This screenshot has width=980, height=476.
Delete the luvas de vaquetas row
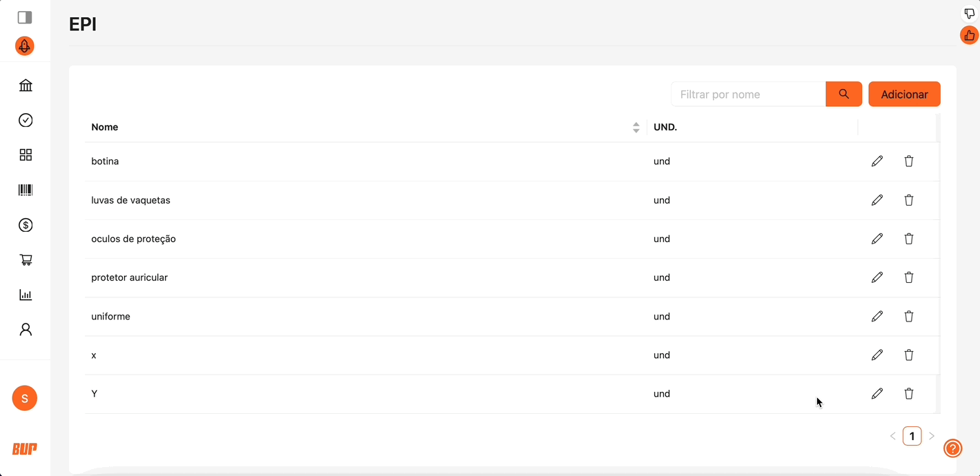[909, 200]
